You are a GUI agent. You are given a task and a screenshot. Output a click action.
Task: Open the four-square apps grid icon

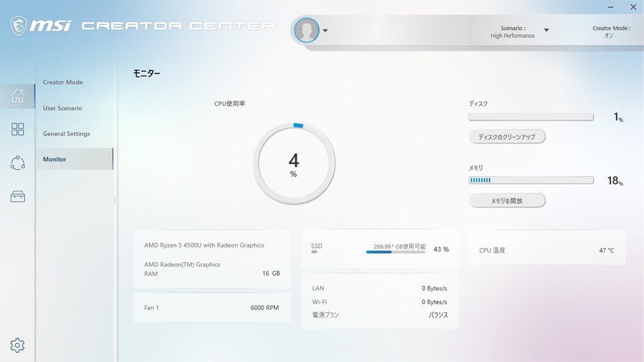(x=18, y=130)
